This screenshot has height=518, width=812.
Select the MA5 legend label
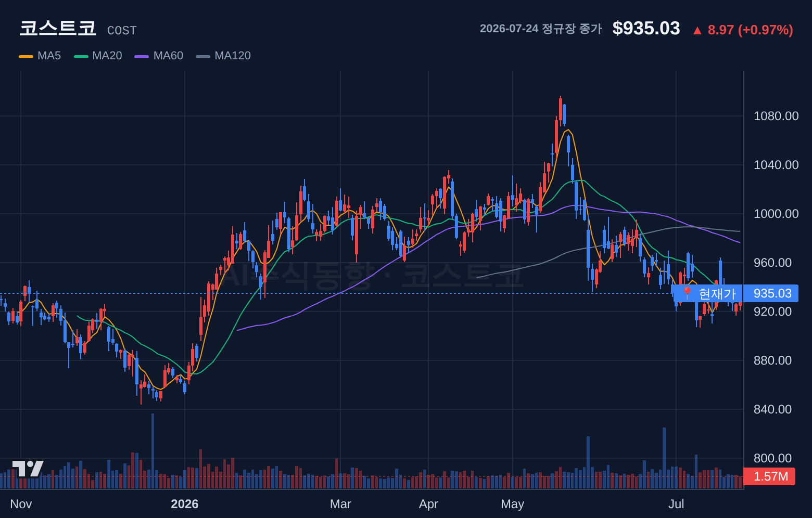[x=49, y=56]
